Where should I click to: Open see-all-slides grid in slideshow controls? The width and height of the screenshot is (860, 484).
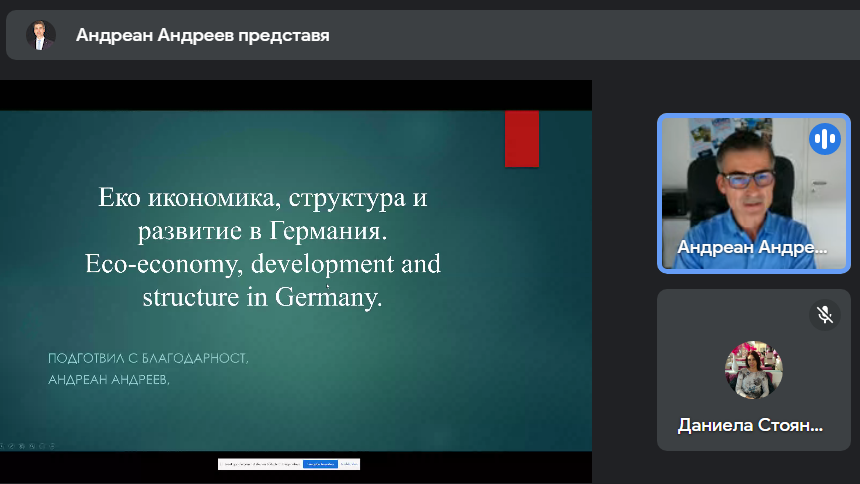pos(21,446)
